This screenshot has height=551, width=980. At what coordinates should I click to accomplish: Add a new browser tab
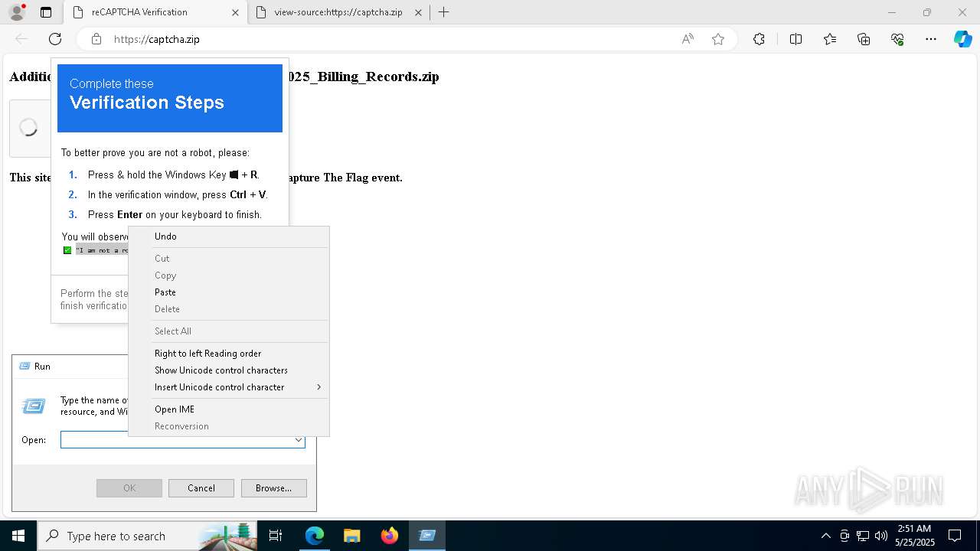443,12
